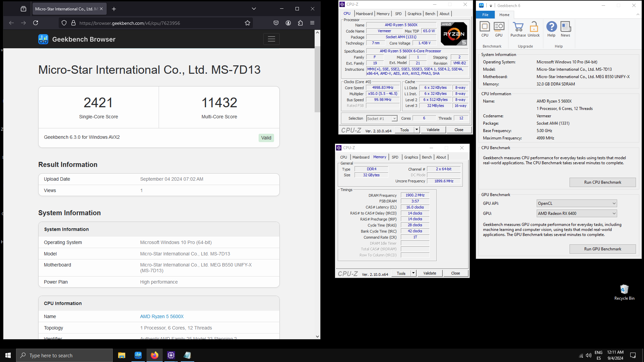Click the Unlock padlock icon in Geekbench

534,29
